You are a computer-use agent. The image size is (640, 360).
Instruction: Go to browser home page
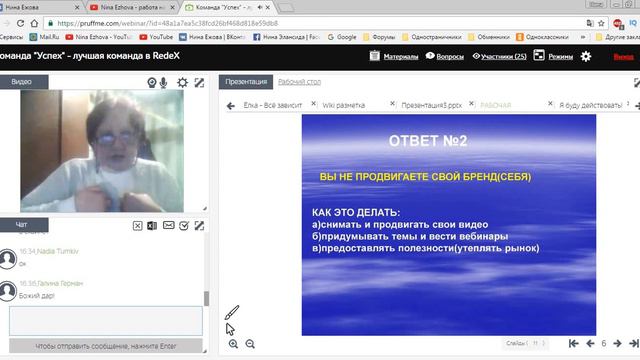point(34,23)
